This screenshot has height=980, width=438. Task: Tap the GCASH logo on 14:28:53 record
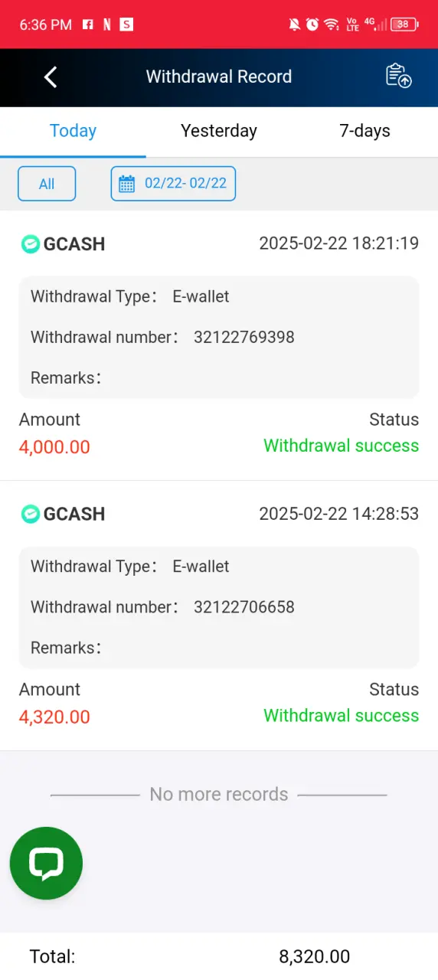coord(30,514)
